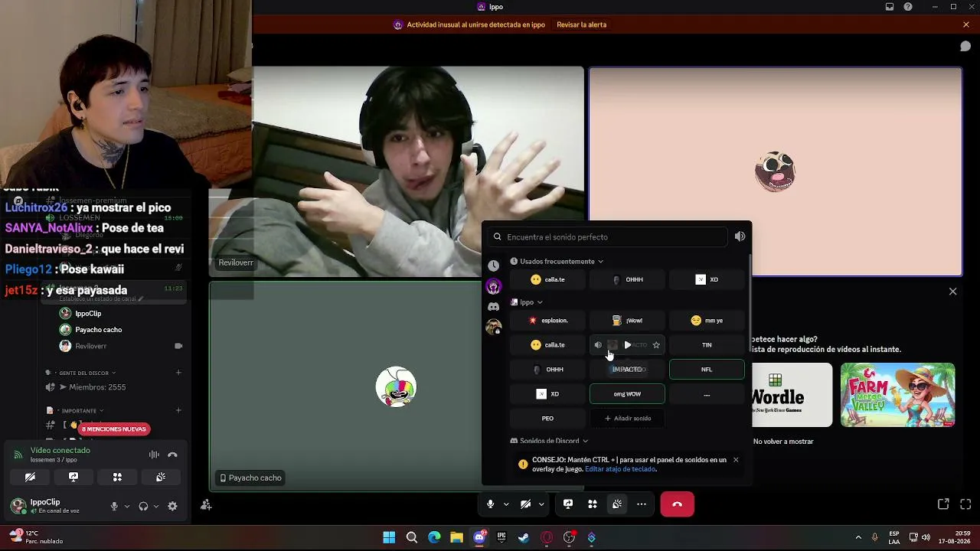Favorite the hovered sound with star icon

(656, 345)
